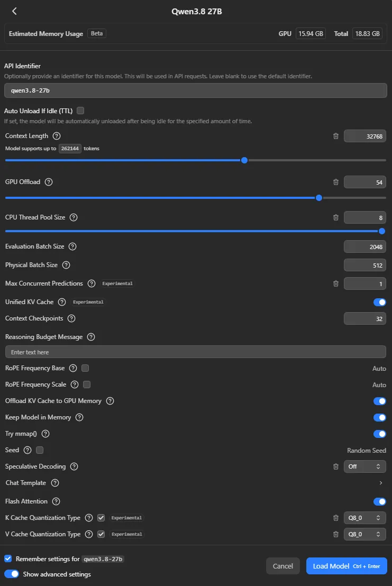The width and height of the screenshot is (392, 586).
Task: Reset Speculative Decoding with trash icon
Action: pyautogui.click(x=335, y=467)
